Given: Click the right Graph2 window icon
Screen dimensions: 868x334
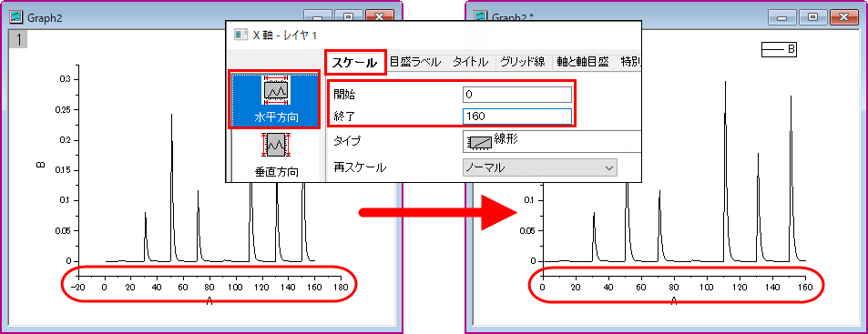Looking at the screenshot, I should (481, 16).
